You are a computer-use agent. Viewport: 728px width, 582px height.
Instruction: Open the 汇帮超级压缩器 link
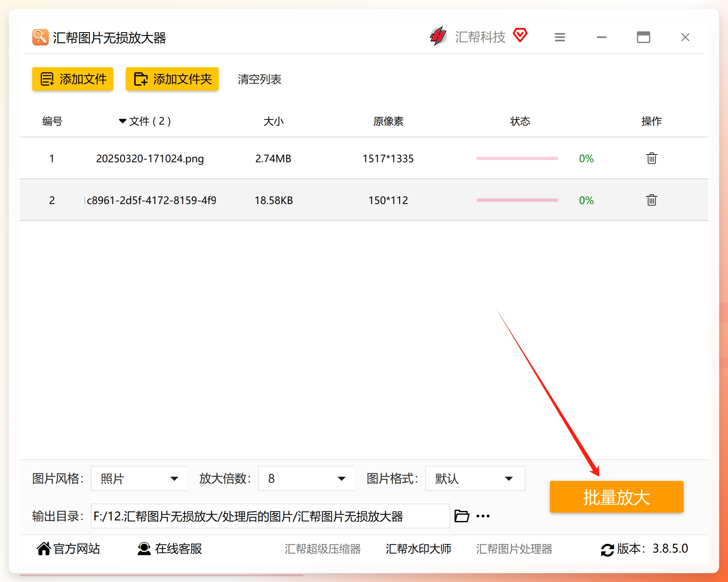pos(323,549)
